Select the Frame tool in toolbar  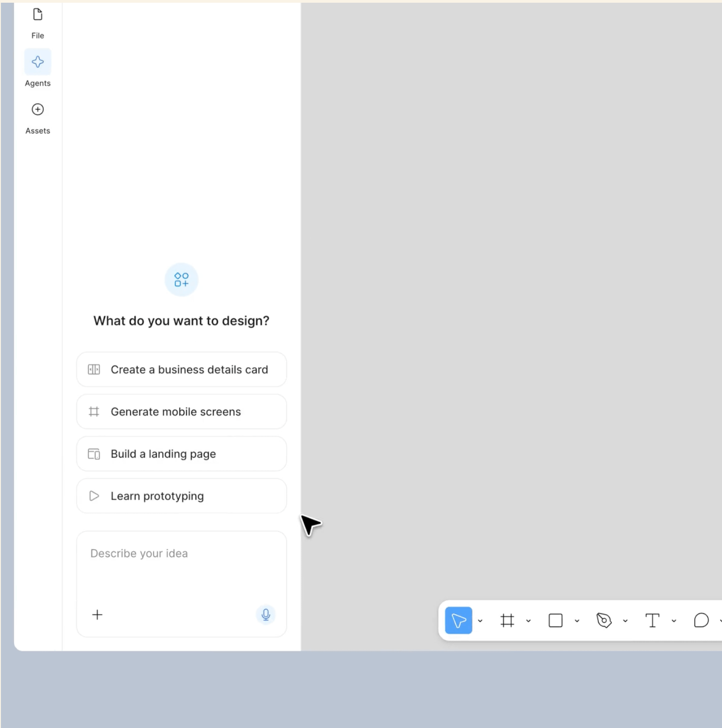pos(507,620)
